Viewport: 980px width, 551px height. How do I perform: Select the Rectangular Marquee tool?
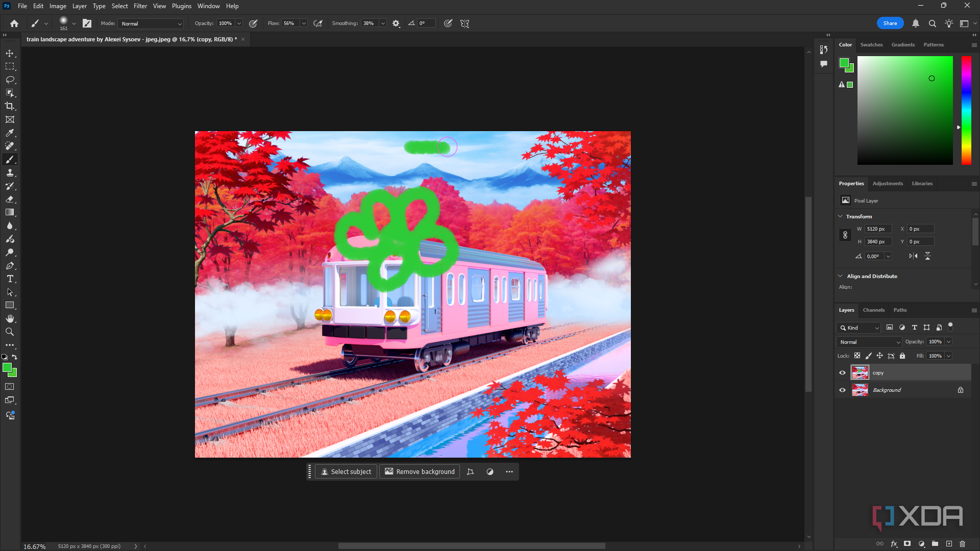click(x=10, y=67)
